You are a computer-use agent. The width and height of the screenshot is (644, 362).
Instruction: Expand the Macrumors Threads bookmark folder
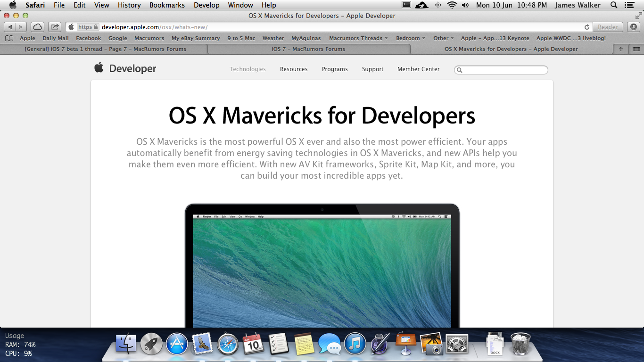point(358,38)
